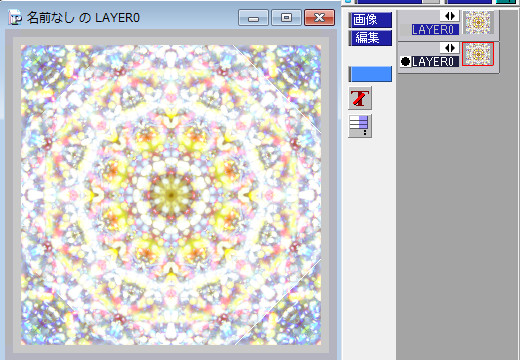Click the app icon in the title bar
This screenshot has width=520, height=360.
[15, 17]
